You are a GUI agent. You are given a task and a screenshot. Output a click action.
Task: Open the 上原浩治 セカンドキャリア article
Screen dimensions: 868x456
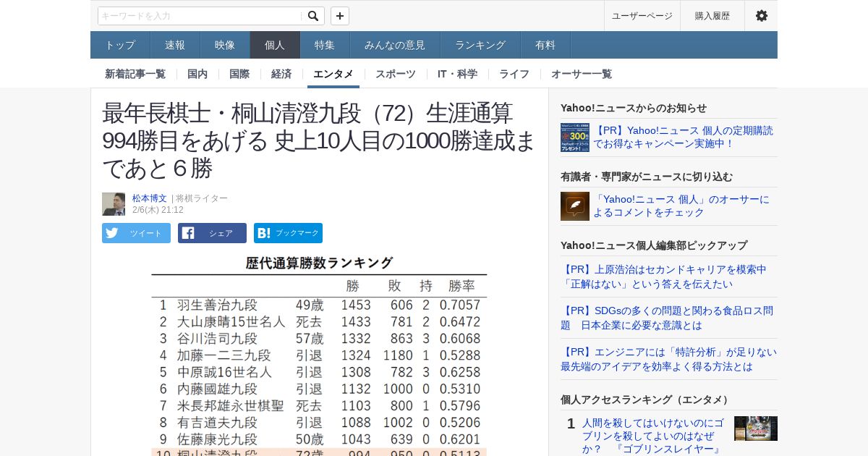(x=663, y=276)
